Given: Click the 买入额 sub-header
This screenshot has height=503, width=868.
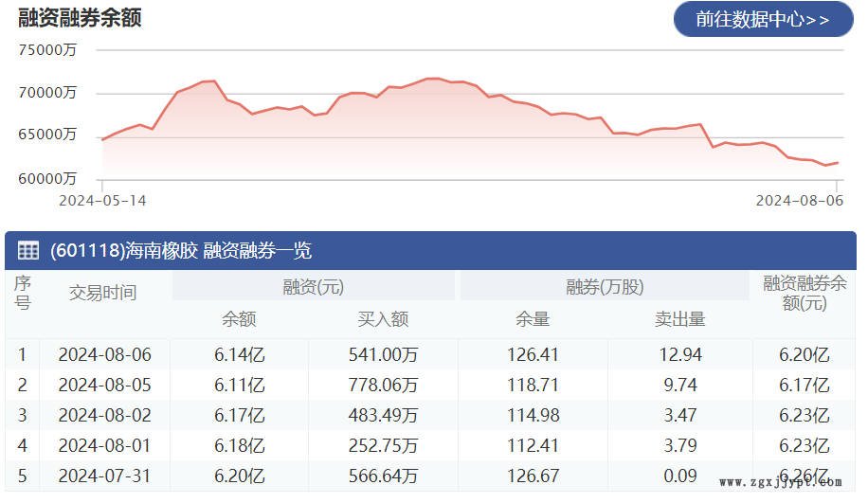Looking at the screenshot, I should 383,319.
